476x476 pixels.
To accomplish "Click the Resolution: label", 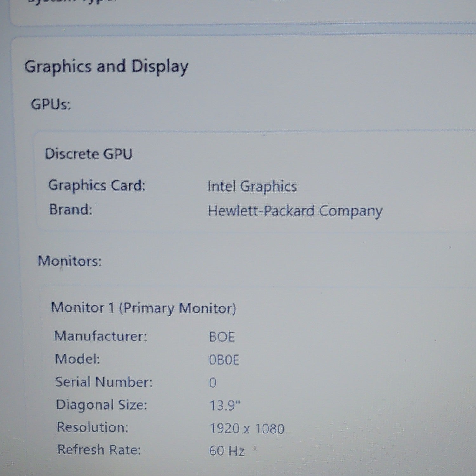I will click(x=93, y=427).
